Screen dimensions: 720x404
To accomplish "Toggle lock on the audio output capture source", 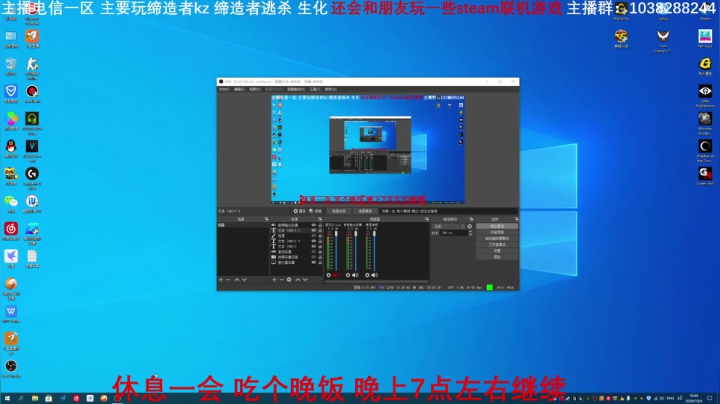I will click(320, 225).
